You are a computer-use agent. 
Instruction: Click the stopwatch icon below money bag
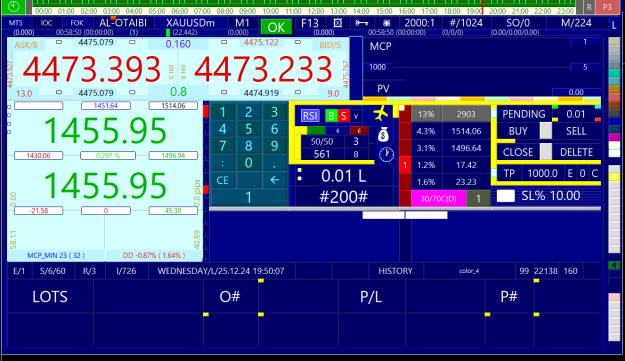(x=386, y=155)
